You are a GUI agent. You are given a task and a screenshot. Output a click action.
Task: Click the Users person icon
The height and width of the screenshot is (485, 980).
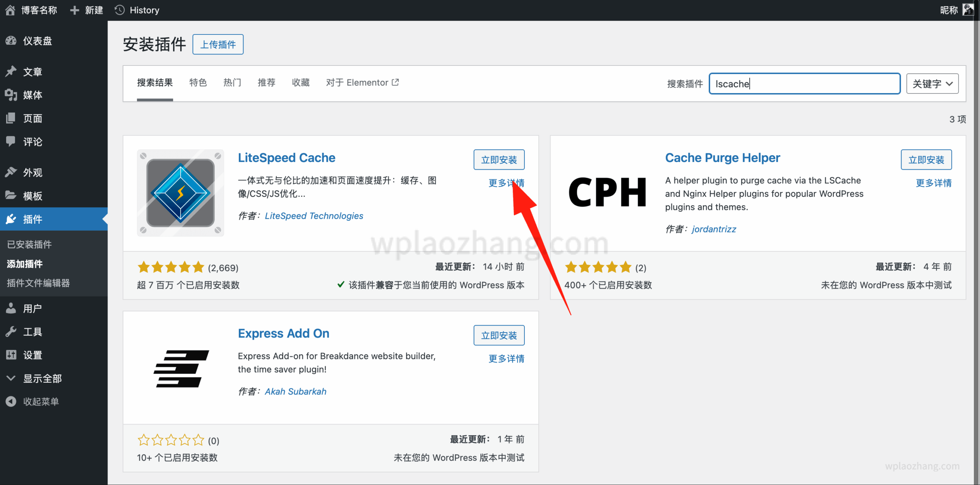click(11, 308)
